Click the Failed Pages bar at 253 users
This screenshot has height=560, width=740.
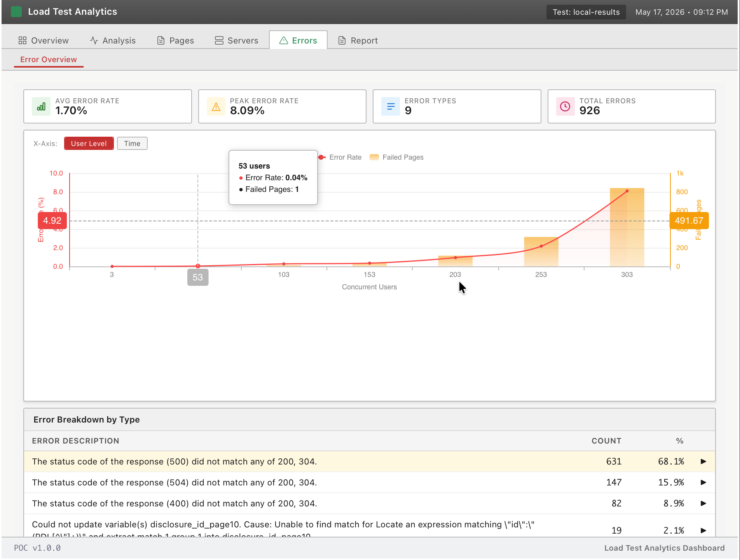[x=541, y=252]
